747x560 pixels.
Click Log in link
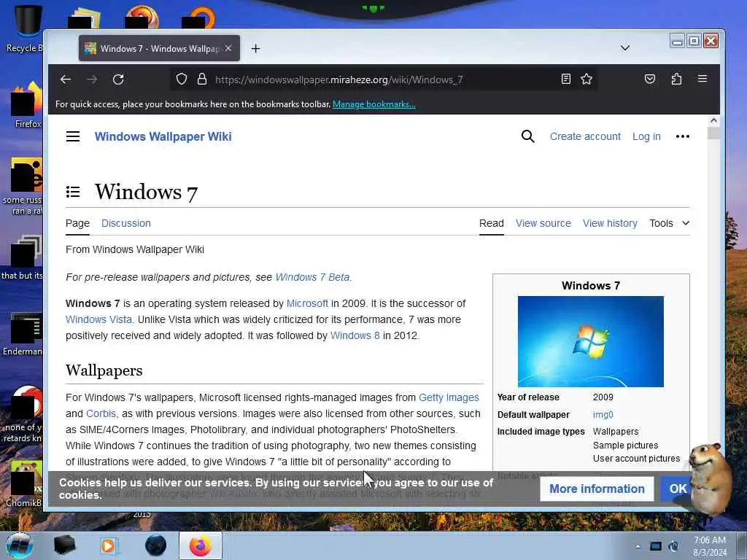[x=646, y=136]
